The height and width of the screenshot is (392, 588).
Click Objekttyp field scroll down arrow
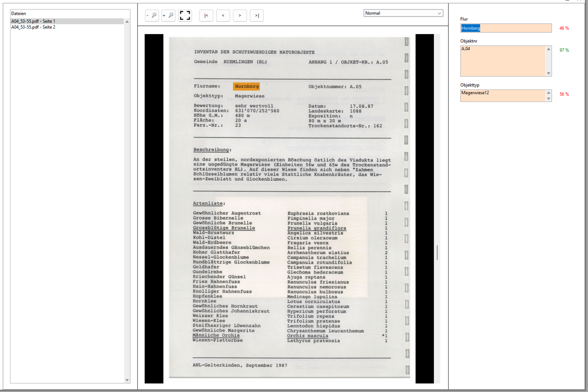[548, 98]
